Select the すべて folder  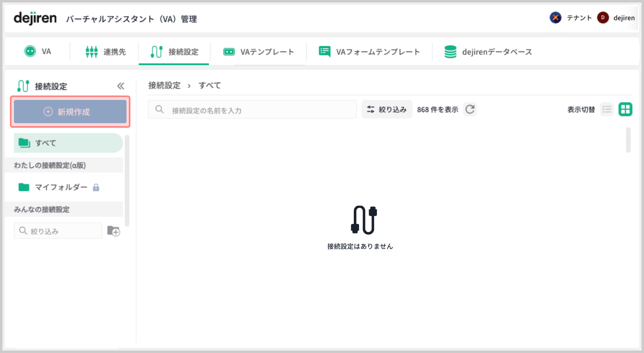68,143
